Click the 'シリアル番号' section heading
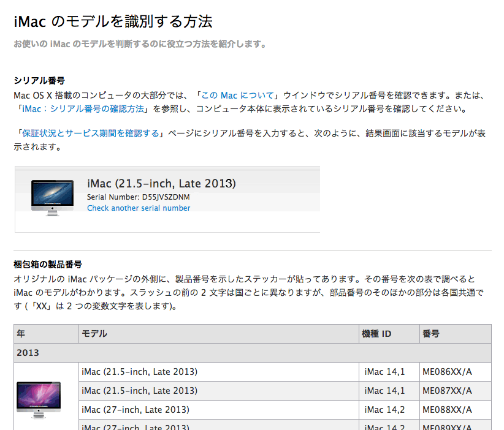The image size is (504, 430). click(x=39, y=80)
